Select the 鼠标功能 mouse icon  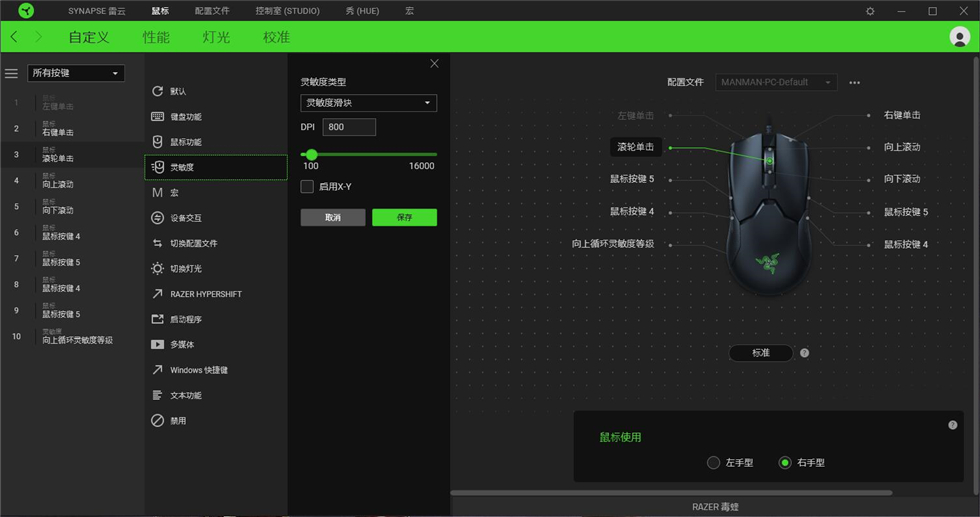pyautogui.click(x=158, y=142)
